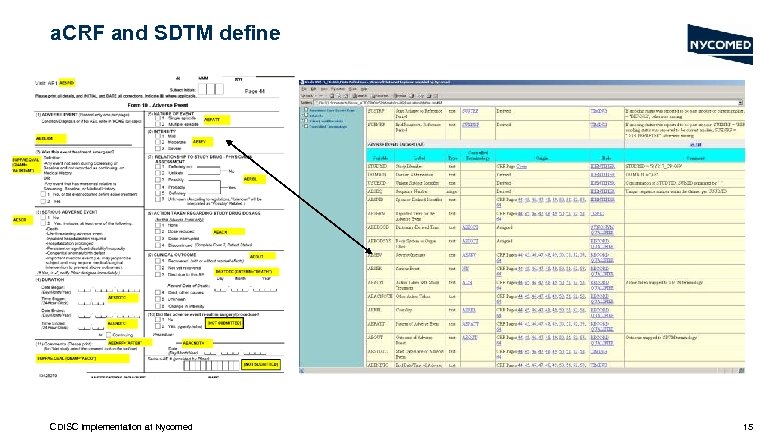Check the Possibly relationship box
Viewport: 780px width, 439px height.
(x=158, y=179)
